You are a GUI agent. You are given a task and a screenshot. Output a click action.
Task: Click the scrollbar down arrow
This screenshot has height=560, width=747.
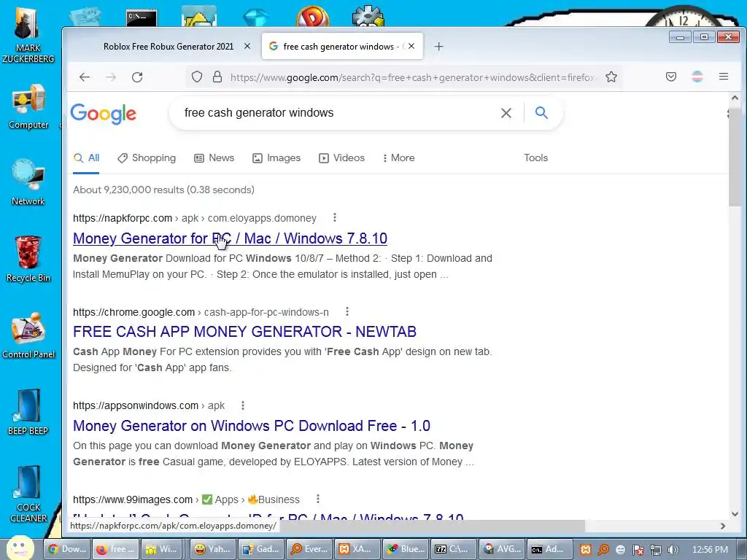point(735,514)
